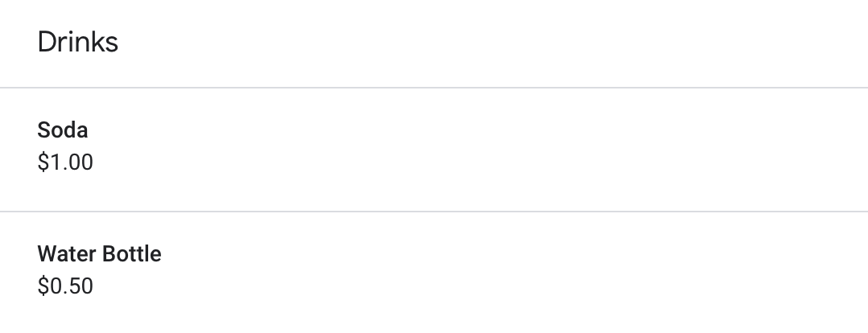Click empty area right of Drinks title
Viewport: 868px width, 333px height.
pyautogui.click(x=483, y=42)
